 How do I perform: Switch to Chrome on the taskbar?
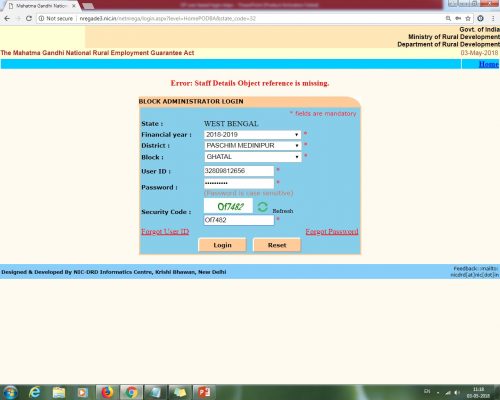(131, 392)
